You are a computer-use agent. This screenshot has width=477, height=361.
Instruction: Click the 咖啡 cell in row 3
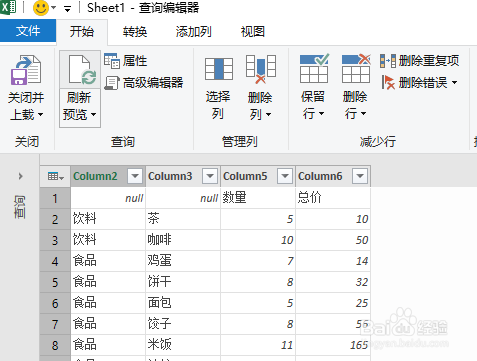point(183,240)
